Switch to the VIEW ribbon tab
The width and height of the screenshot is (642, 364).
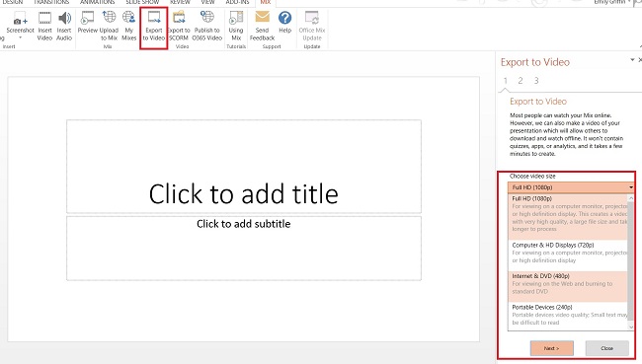pyautogui.click(x=208, y=2)
